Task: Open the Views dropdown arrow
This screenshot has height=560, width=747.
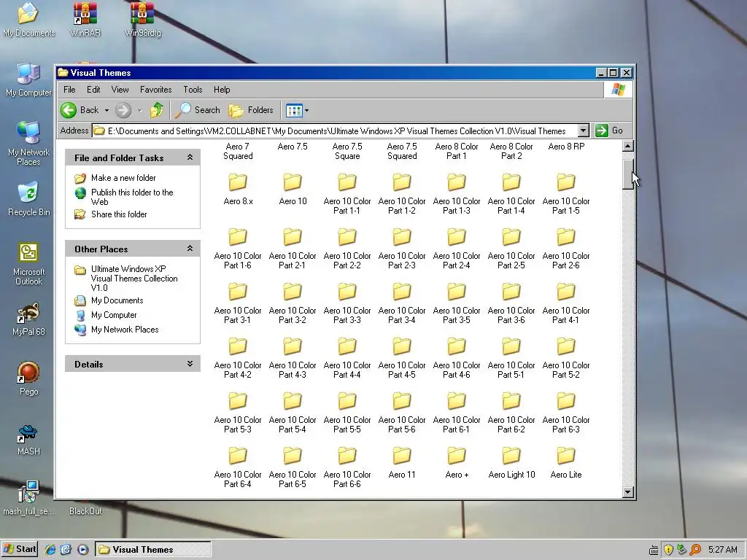Action: point(306,111)
